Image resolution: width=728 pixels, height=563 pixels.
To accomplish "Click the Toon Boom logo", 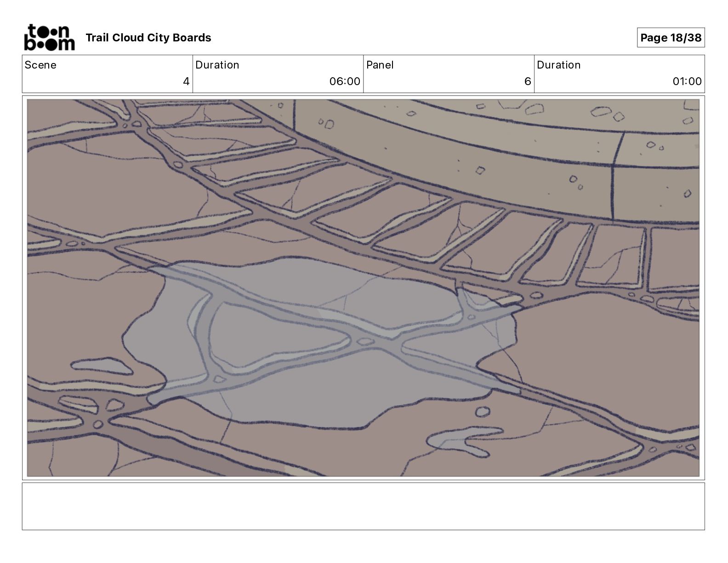I will 49,37.
